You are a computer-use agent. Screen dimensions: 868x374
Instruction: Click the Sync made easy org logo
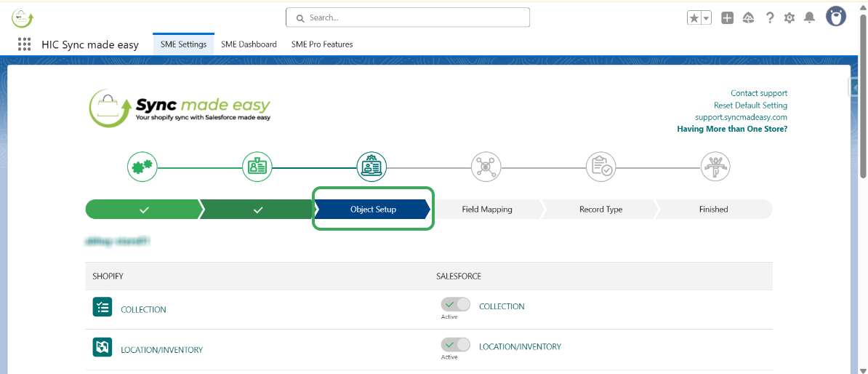[23, 17]
